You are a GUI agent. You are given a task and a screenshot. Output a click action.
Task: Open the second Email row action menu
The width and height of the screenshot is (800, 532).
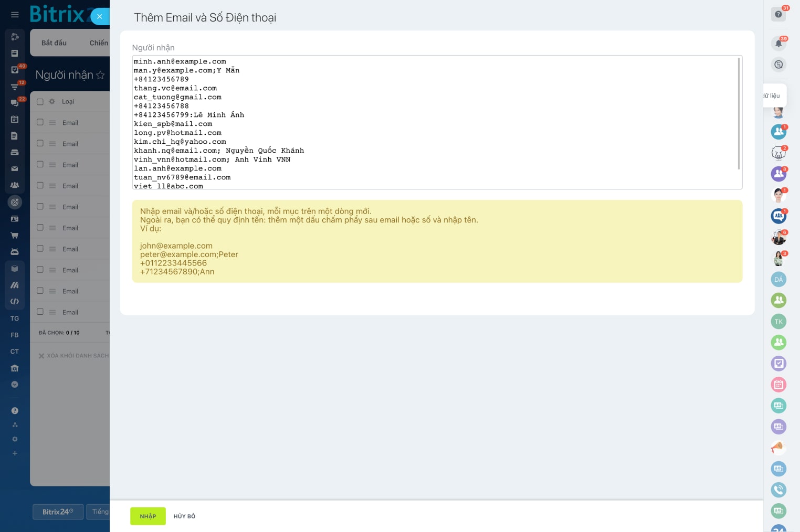tap(52, 144)
